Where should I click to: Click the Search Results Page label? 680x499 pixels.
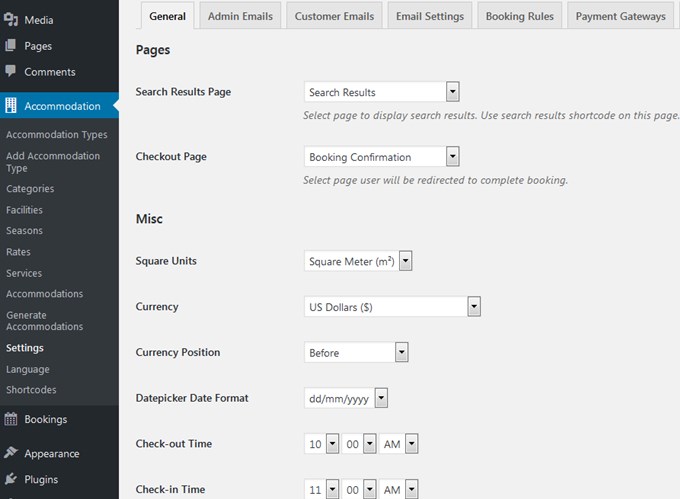(183, 92)
